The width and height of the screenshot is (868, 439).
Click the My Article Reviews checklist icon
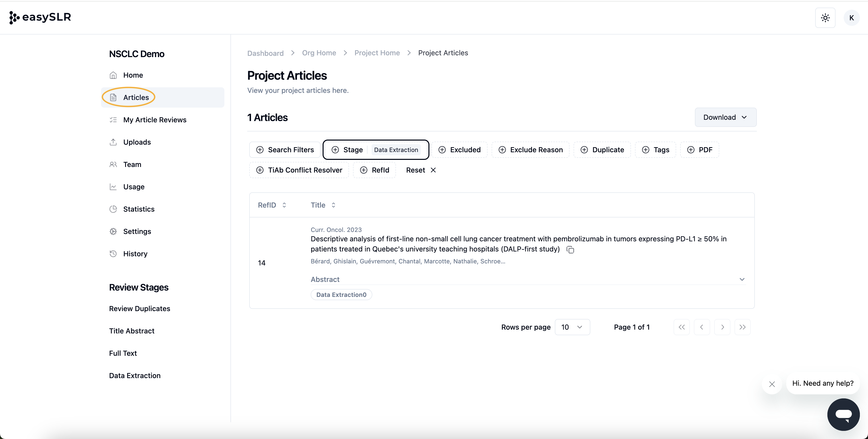point(113,120)
